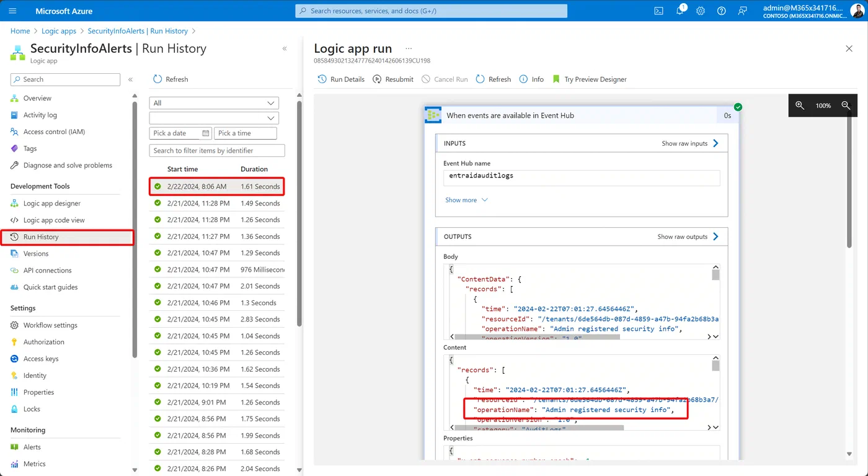Close the Logic app run pane

(x=849, y=48)
